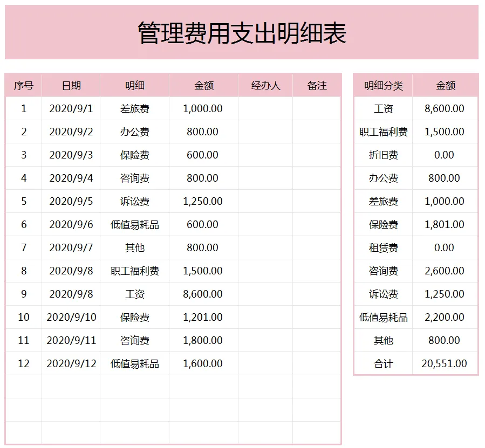Click 咨询费 in the 2020/9/11 row
This screenshot has height=448, width=485.
[x=134, y=340]
